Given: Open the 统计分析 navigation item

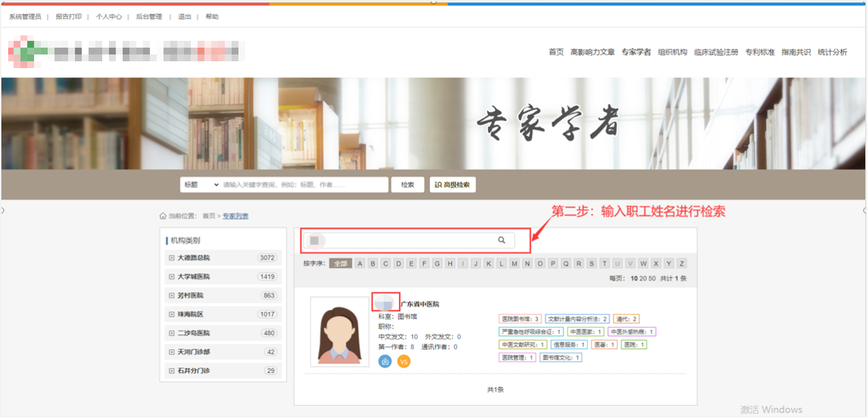Looking at the screenshot, I should coord(832,52).
